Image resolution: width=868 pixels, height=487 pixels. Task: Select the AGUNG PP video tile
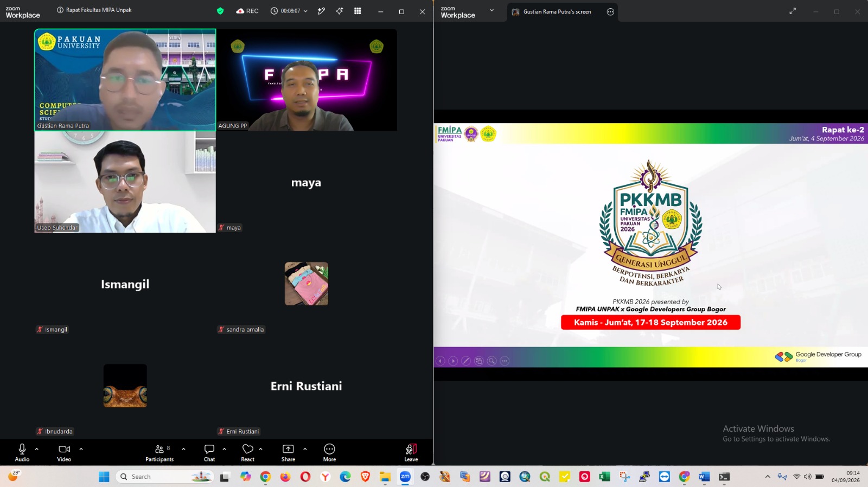[307, 80]
